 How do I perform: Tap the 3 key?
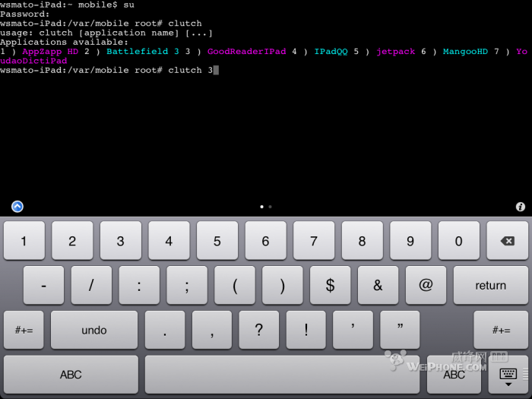120,241
